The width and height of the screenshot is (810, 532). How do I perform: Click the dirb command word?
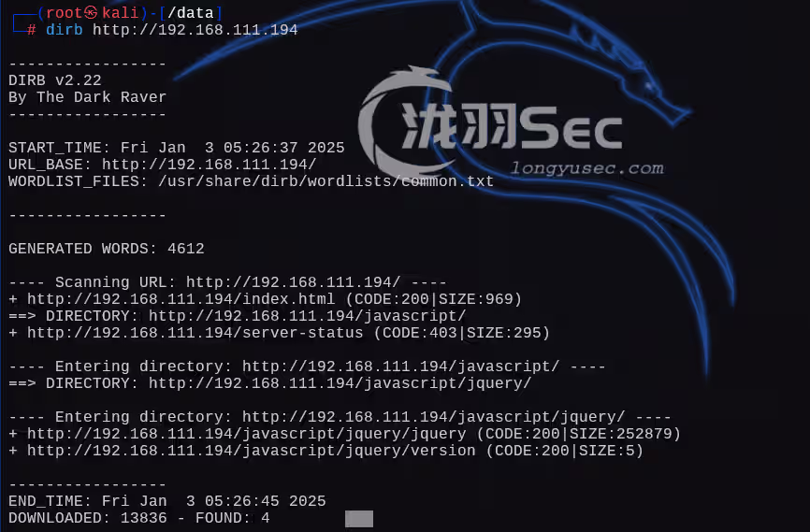[64, 30]
